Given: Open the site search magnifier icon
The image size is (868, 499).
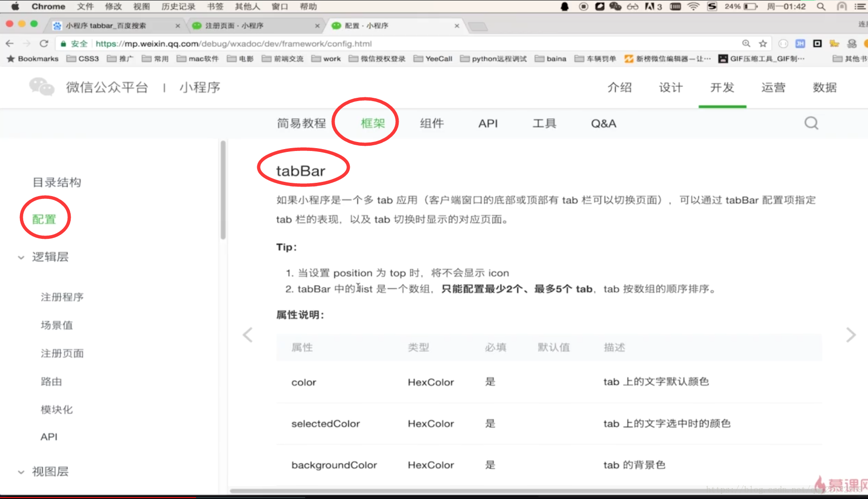Looking at the screenshot, I should [811, 123].
